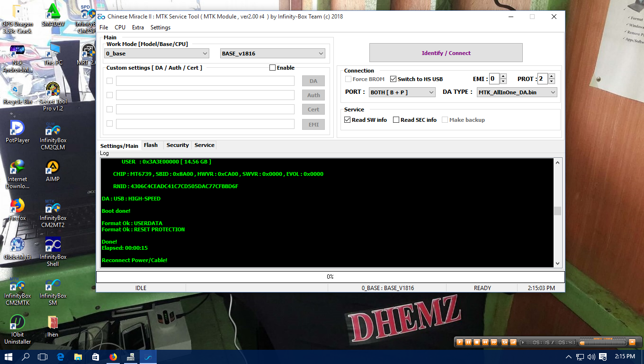Open Internet Download Manager shortcut
Viewport: 644px width, 364px height.
coord(18,174)
